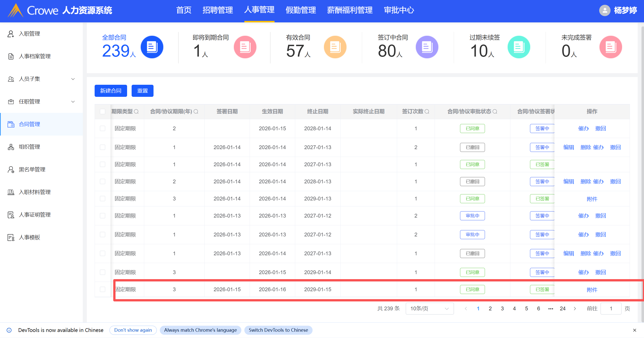Click the 组织管理 hierarchy icon

11,147
